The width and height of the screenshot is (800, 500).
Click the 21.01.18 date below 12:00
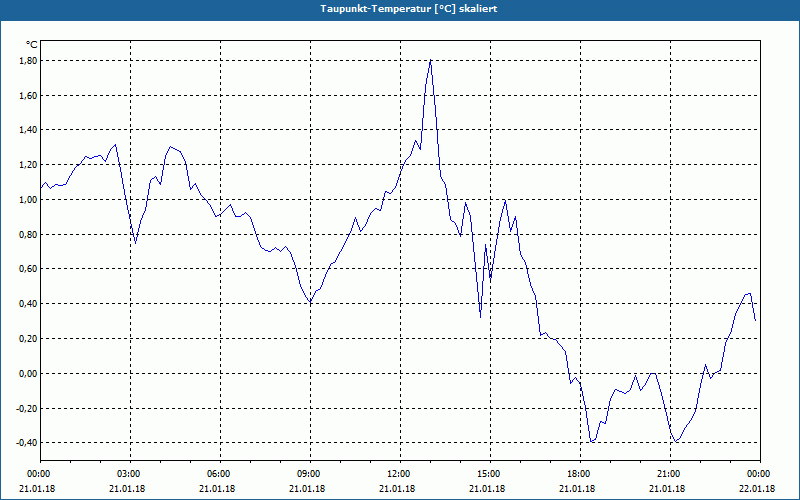(397, 489)
